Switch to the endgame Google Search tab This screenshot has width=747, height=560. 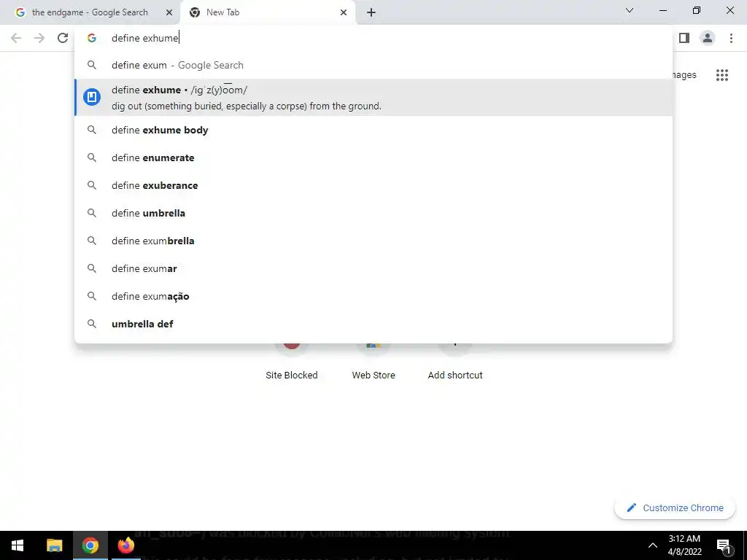tap(90, 13)
